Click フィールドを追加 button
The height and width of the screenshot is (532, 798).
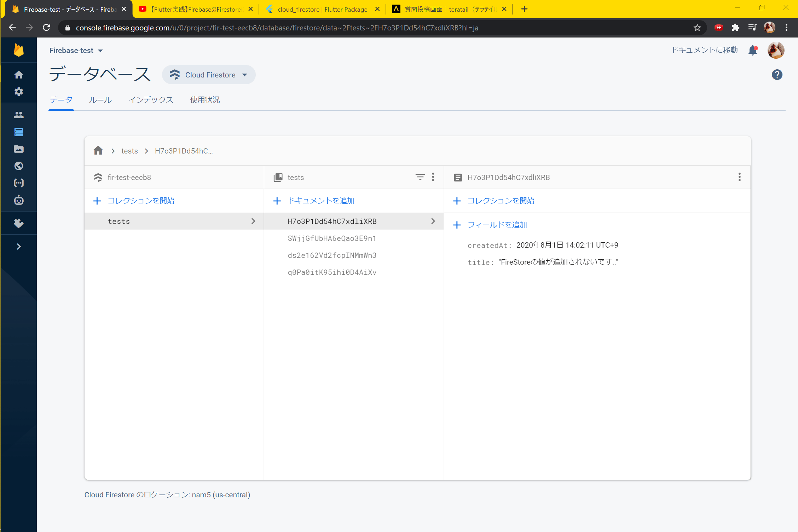click(490, 225)
